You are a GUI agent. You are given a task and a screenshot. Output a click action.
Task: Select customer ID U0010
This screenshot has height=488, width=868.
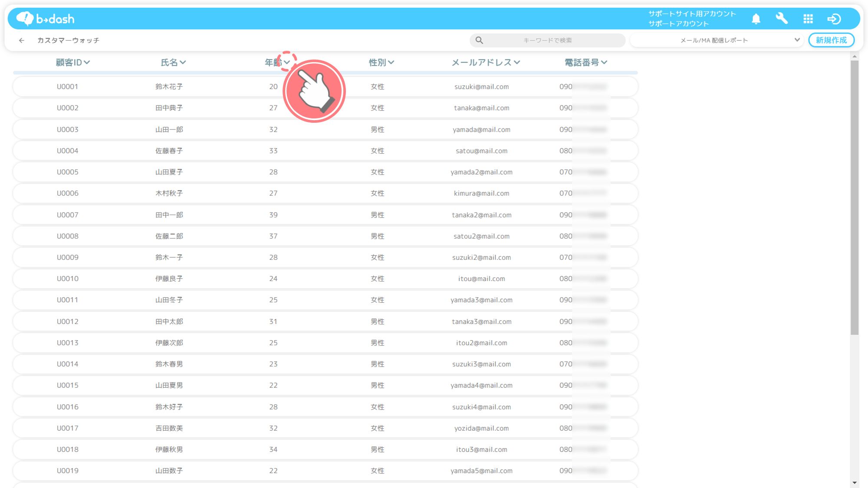(68, 279)
